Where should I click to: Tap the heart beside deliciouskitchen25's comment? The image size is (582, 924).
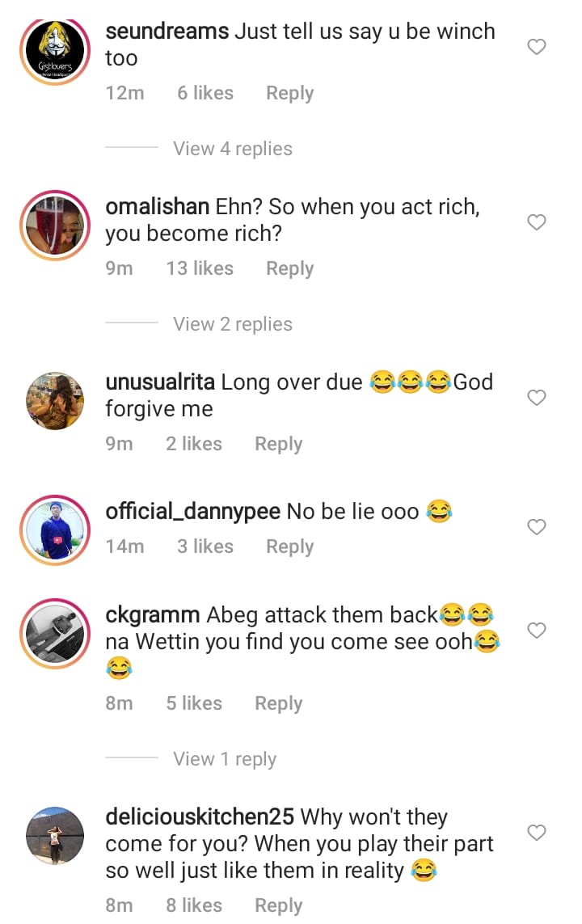[537, 832]
